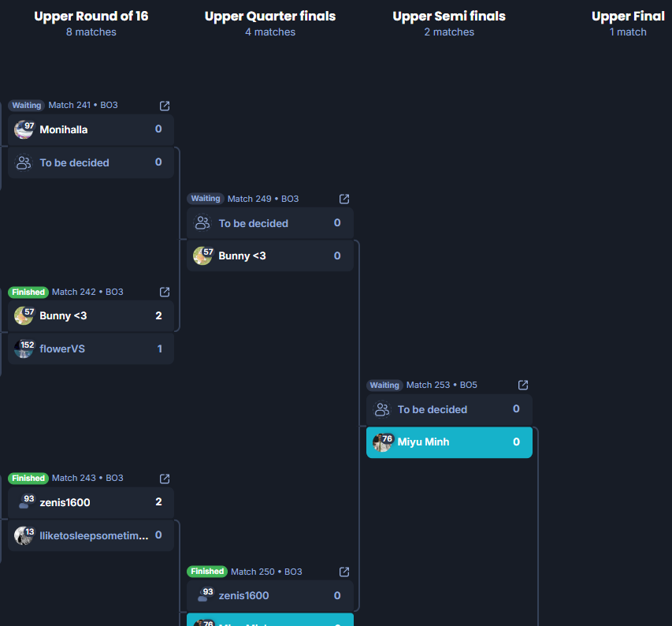
Task: Click Waiting badge of Match 253
Action: [384, 385]
